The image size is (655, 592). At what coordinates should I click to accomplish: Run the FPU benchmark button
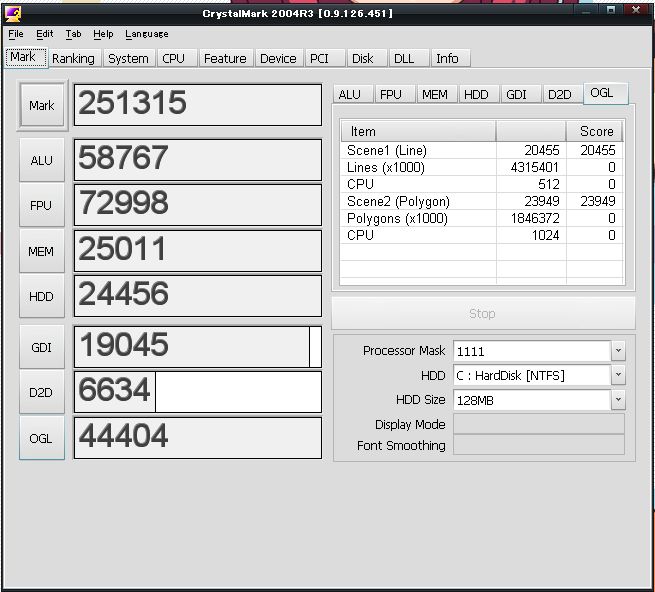42,206
